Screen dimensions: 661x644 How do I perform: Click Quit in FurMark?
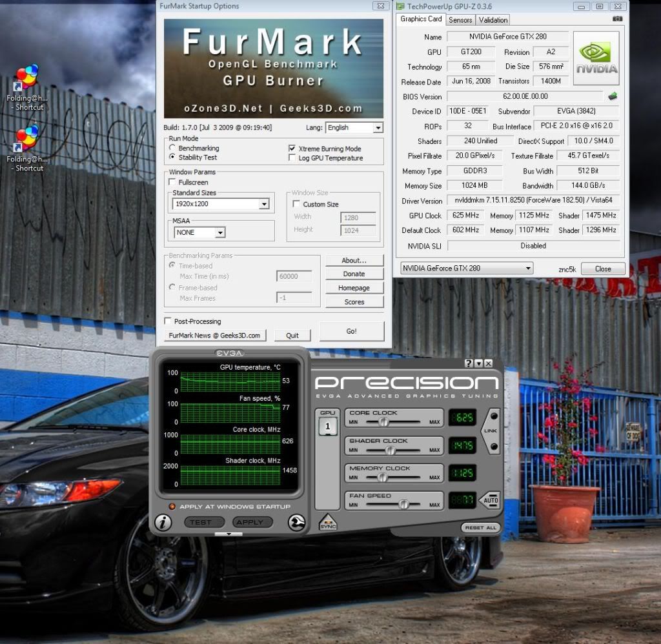(x=292, y=336)
